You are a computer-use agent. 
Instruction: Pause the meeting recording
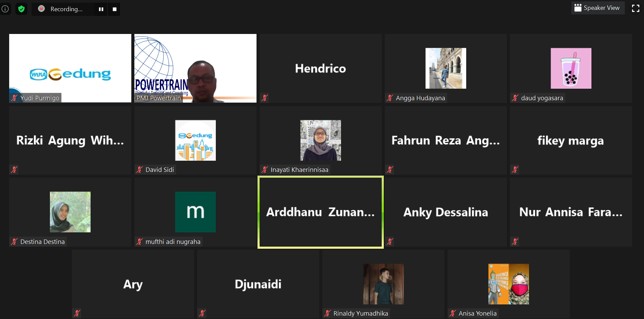(101, 9)
